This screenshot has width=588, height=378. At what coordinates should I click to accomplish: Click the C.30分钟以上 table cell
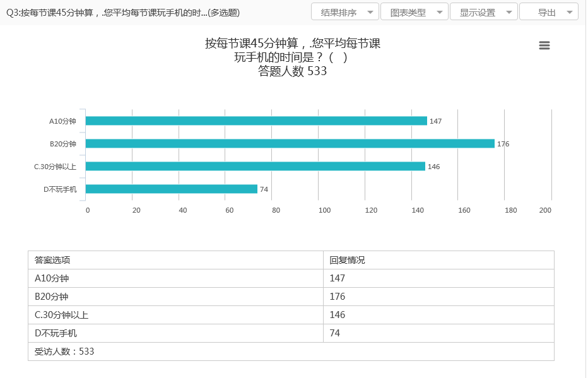(x=175, y=315)
